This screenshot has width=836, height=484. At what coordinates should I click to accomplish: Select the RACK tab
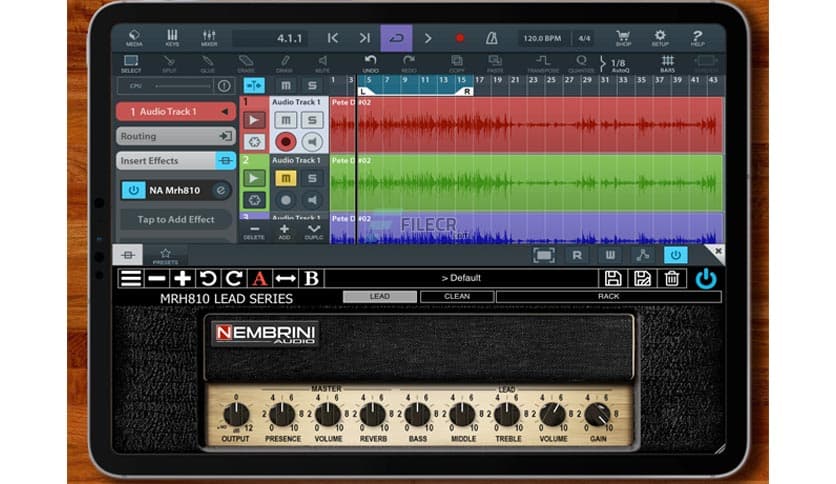608,296
